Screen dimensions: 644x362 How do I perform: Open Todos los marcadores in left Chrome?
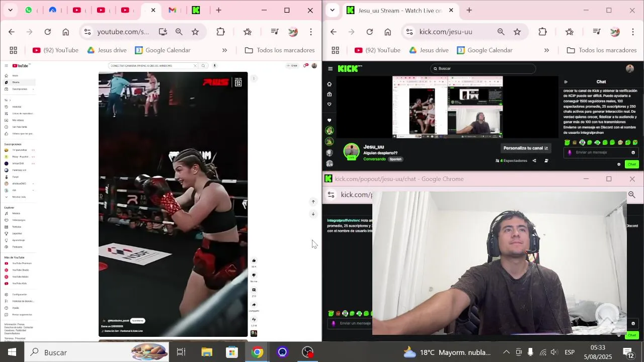pos(280,50)
